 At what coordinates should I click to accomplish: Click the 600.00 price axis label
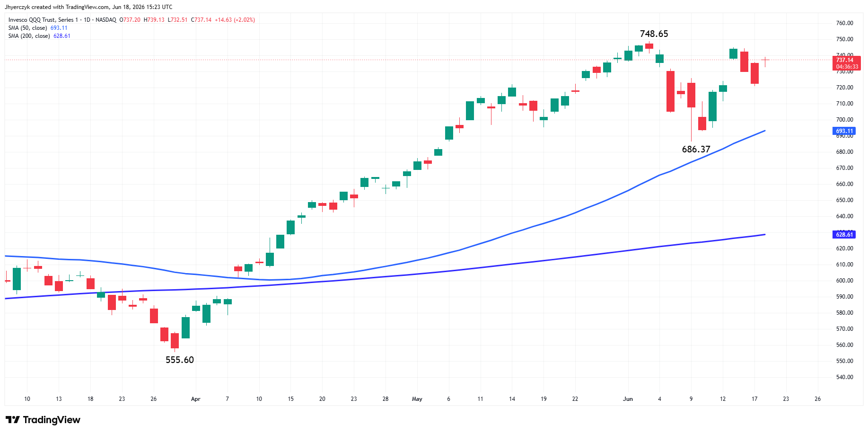844,281
